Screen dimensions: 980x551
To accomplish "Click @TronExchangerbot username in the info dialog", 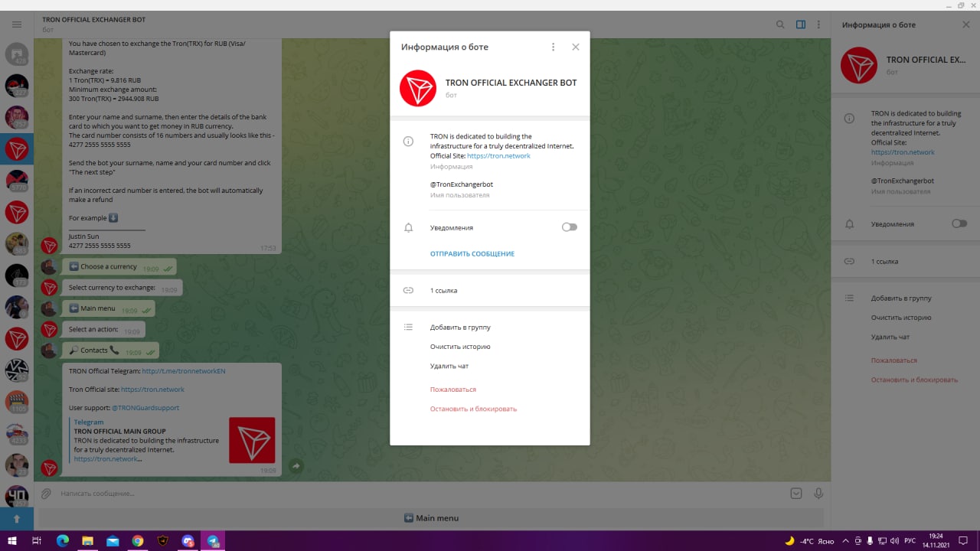I will coord(462,184).
